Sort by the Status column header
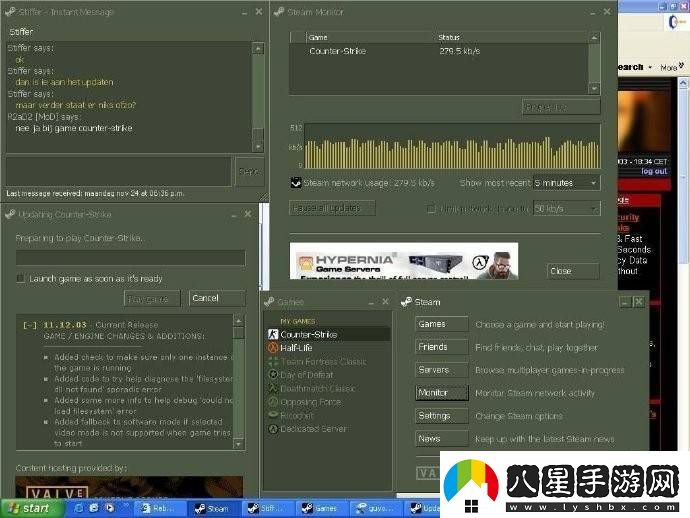690x518 pixels. click(511, 37)
